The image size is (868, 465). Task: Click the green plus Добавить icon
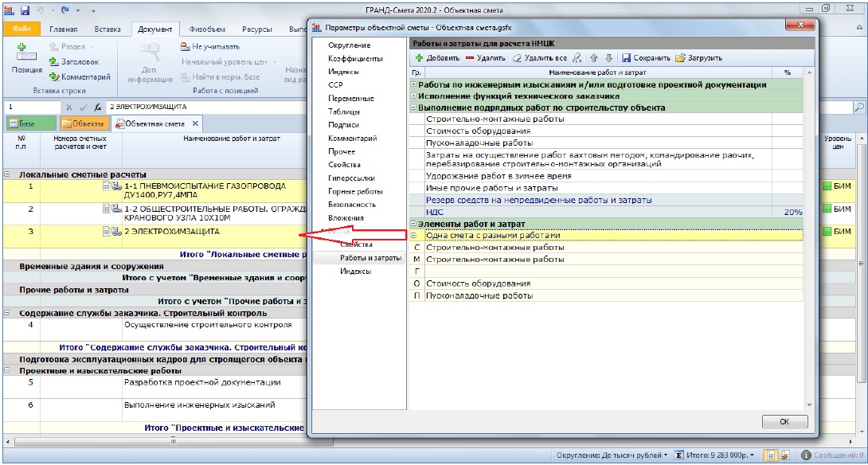(419, 58)
